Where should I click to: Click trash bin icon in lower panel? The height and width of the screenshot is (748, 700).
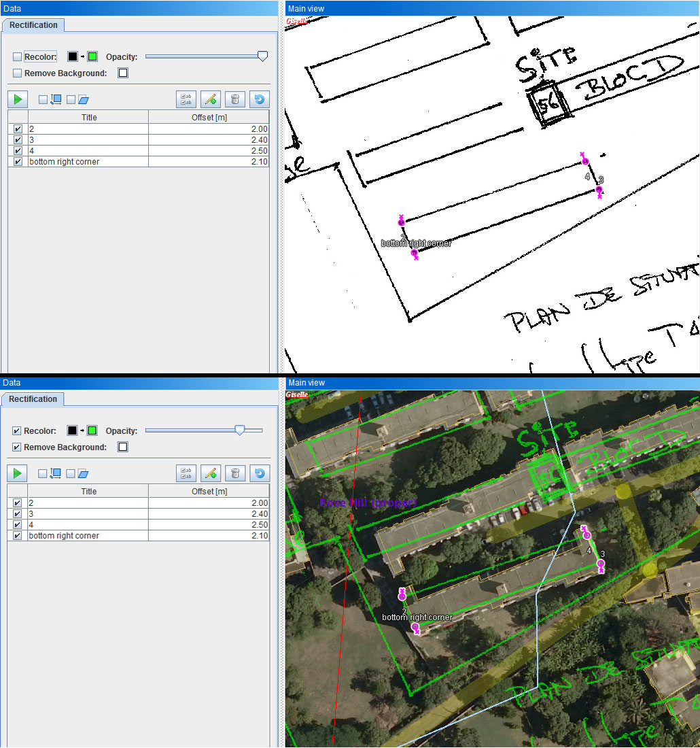click(x=234, y=473)
